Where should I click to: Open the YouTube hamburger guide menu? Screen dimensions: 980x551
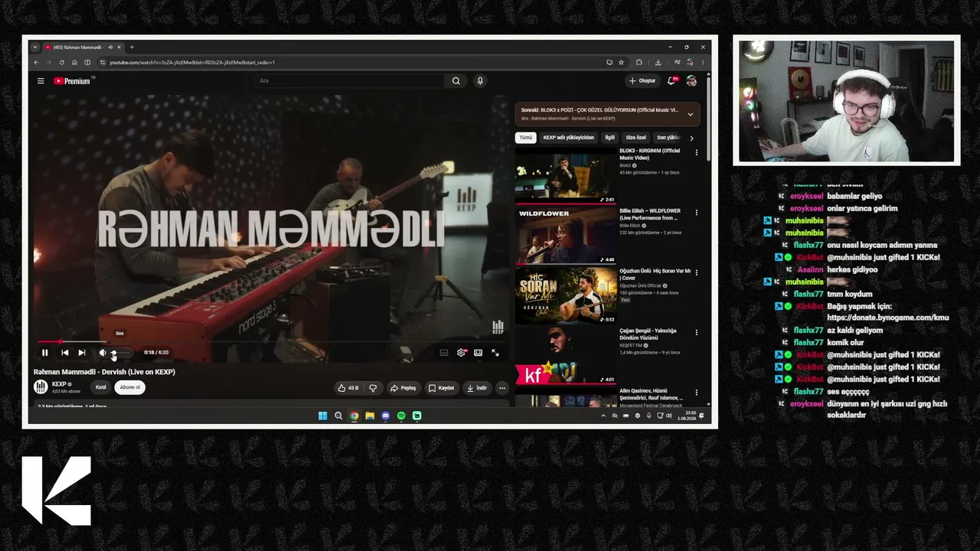pos(41,80)
